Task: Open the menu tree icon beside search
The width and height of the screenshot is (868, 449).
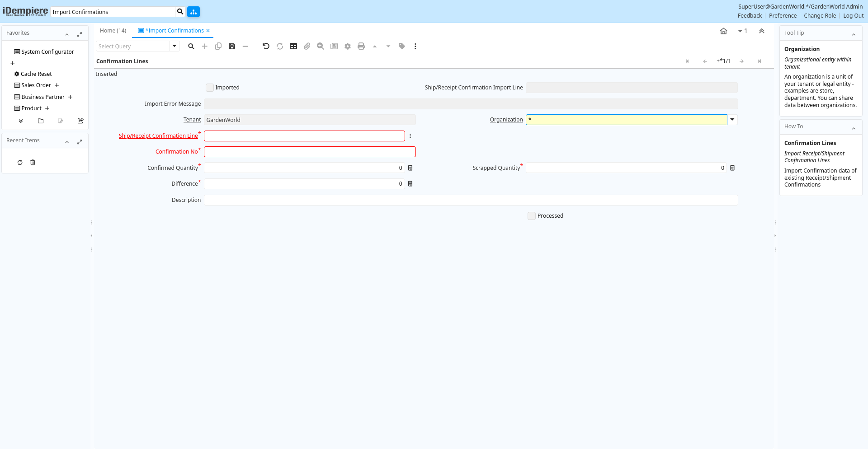Action: tap(193, 12)
